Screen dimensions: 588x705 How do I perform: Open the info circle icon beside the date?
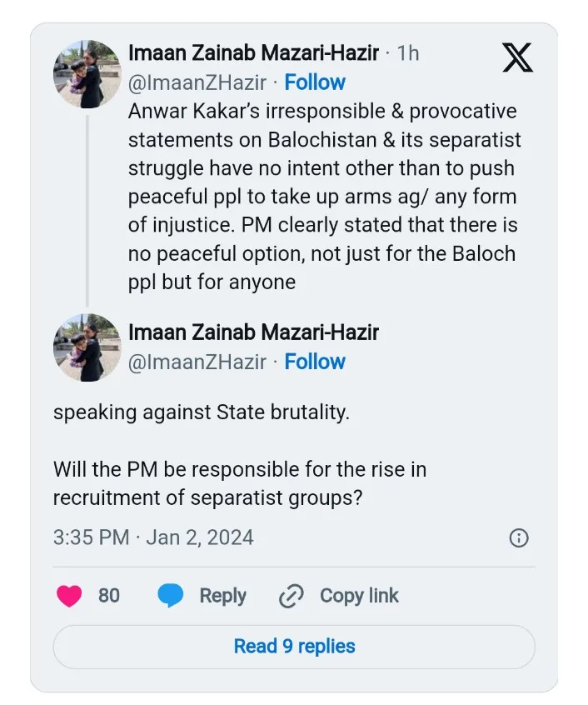click(518, 537)
